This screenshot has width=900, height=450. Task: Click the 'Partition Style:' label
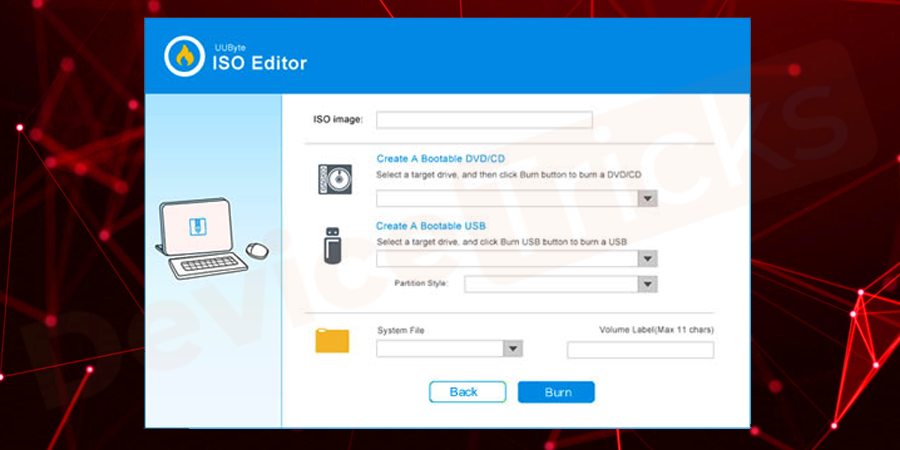click(421, 284)
